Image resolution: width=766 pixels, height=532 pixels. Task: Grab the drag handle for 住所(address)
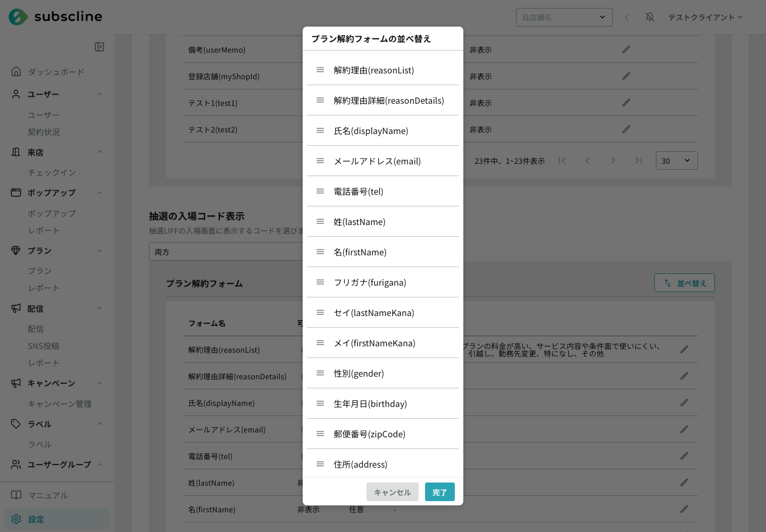[320, 464]
